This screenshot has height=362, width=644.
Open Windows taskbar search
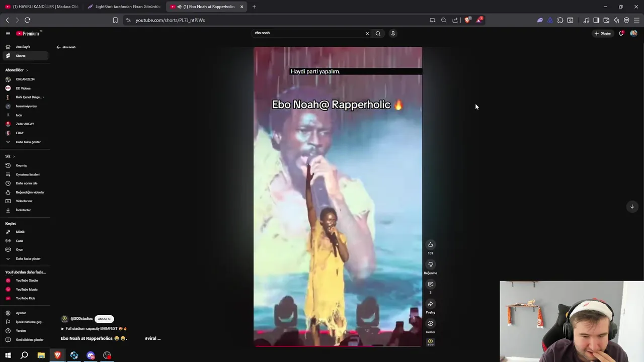pyautogui.click(x=24, y=355)
